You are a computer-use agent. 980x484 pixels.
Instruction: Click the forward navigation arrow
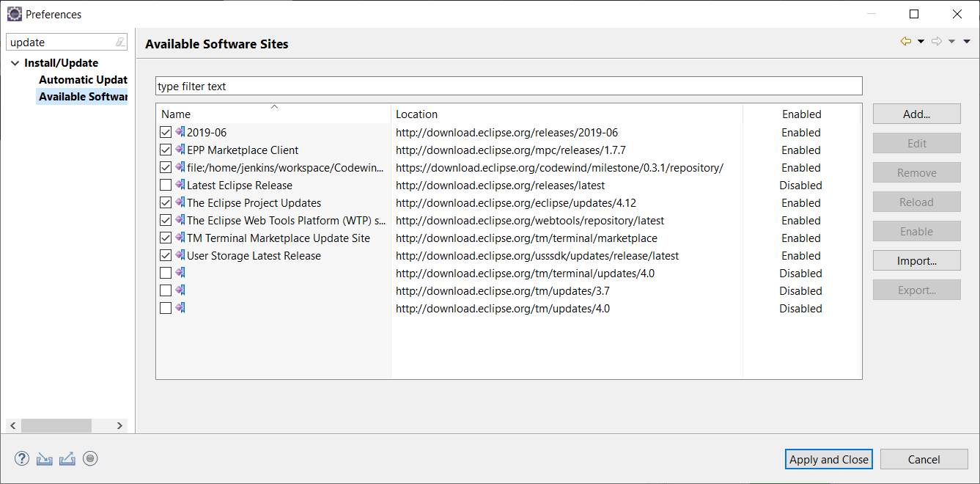[936, 41]
